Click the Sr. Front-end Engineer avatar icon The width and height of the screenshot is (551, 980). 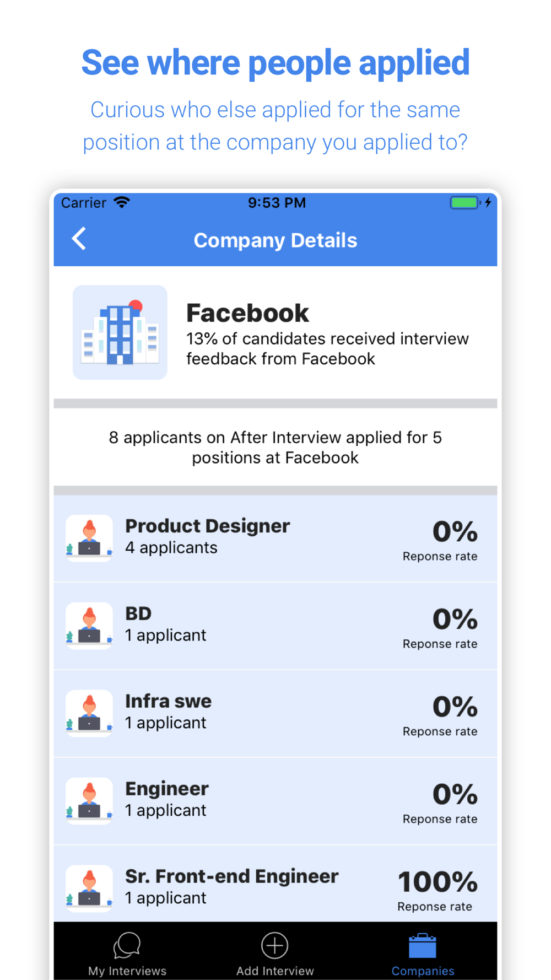pos(89,889)
